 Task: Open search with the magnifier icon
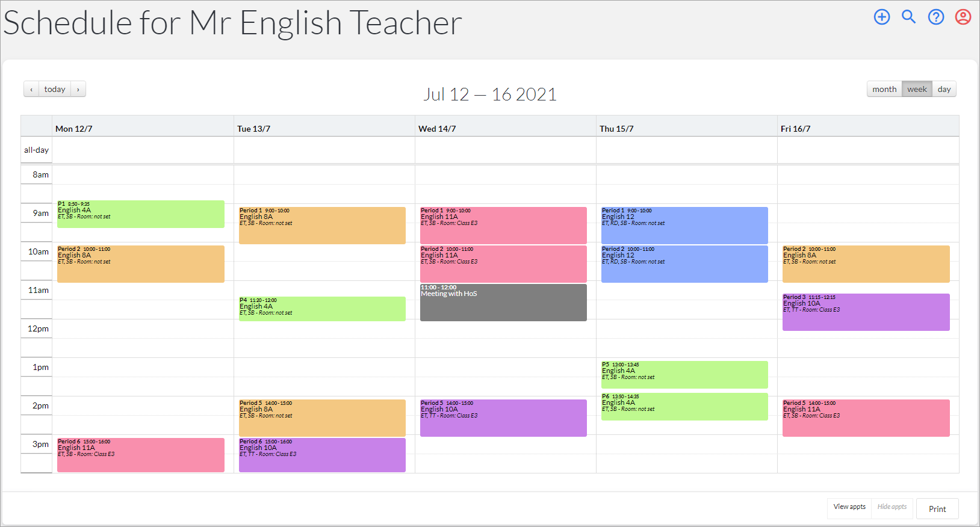(909, 17)
